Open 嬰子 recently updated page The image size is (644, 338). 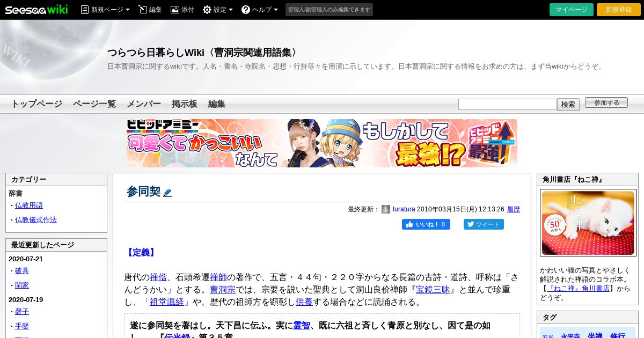click(22, 311)
